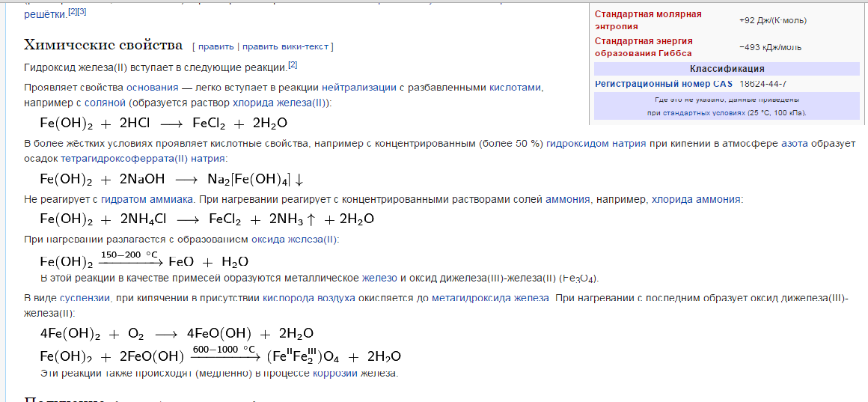
Task: Follow 'гидратом аммиака' link
Action: click(x=147, y=199)
